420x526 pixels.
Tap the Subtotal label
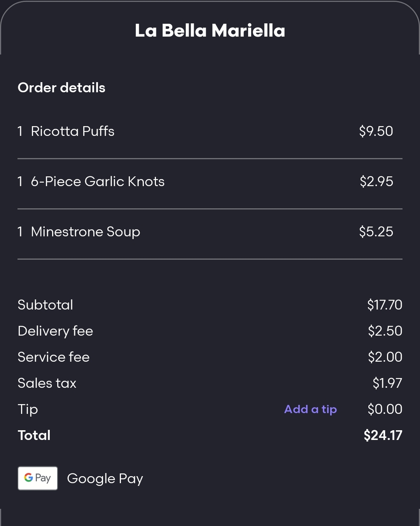tap(45, 305)
